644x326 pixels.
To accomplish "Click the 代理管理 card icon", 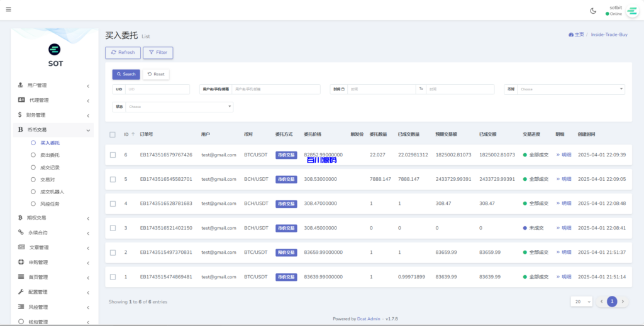I will coord(21,100).
